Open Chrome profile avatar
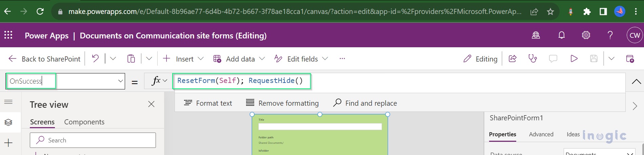The width and height of the screenshot is (644, 155). click(620, 12)
